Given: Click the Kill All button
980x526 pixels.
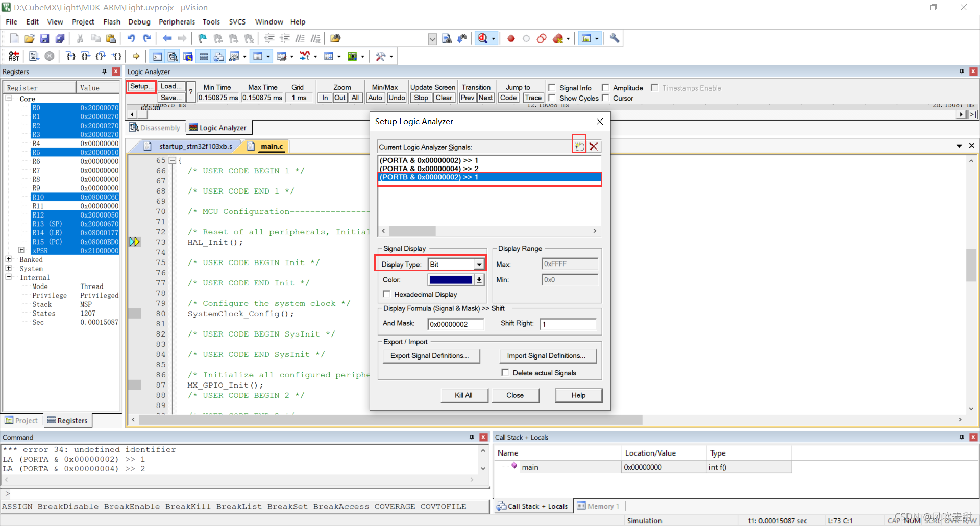Looking at the screenshot, I should [x=464, y=395].
